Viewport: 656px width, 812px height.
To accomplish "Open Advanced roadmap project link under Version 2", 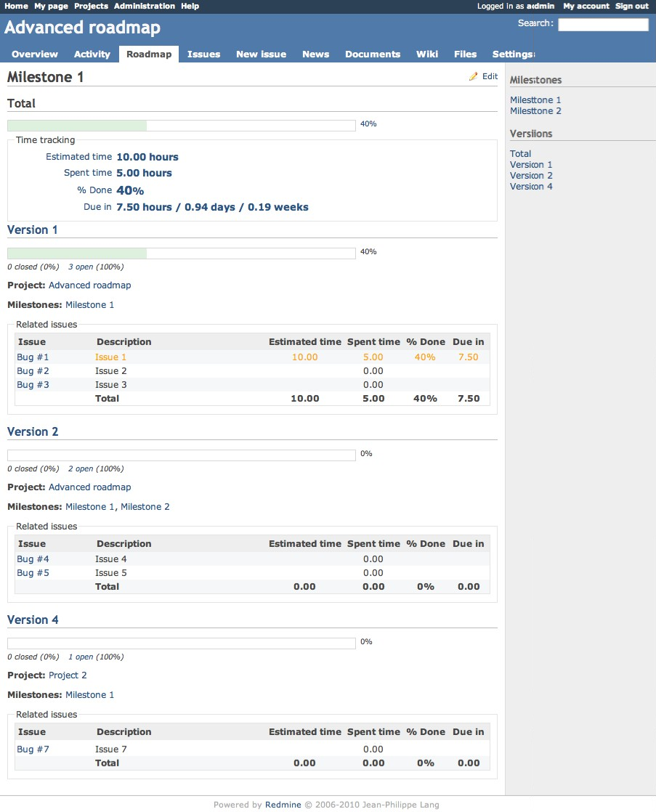I will 89,487.
